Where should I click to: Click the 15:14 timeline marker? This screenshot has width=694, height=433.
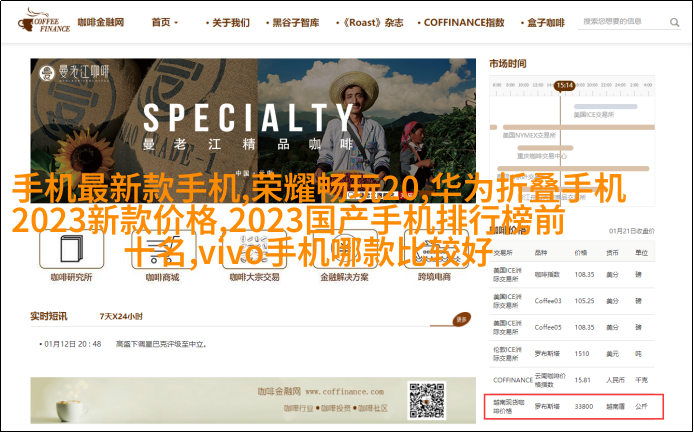[x=565, y=85]
